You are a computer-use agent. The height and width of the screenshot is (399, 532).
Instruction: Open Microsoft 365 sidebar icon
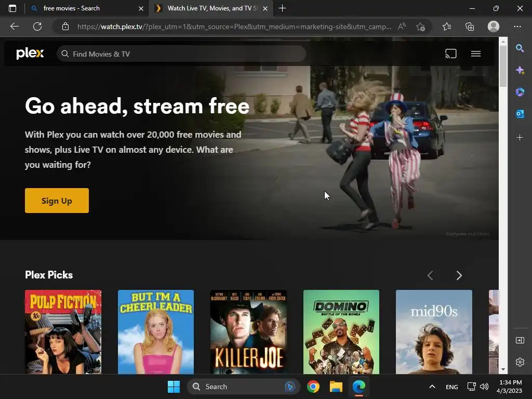pos(520,92)
